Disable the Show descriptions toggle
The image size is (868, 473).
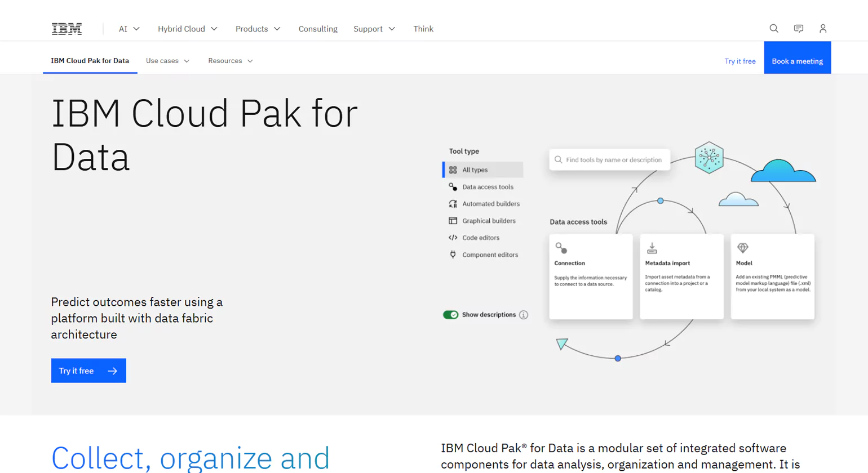pyautogui.click(x=450, y=314)
